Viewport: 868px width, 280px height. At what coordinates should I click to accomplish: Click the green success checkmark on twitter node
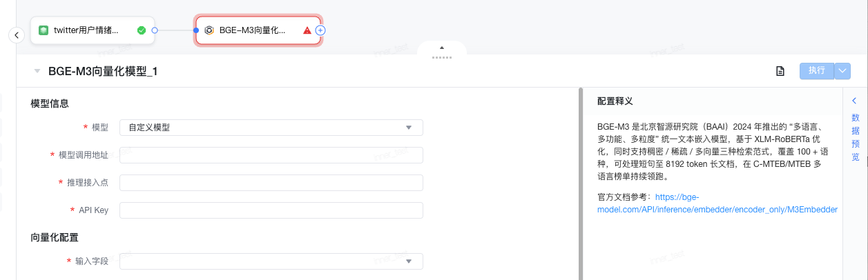(x=142, y=30)
